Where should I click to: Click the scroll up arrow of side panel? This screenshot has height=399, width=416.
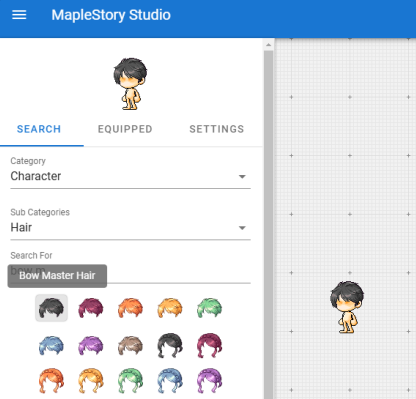click(x=269, y=44)
